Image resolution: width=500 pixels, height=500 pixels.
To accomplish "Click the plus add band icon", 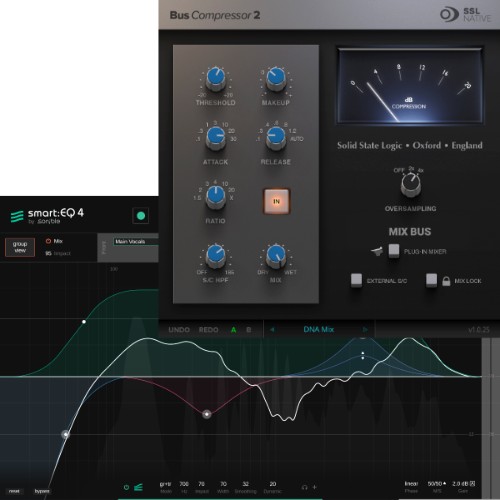I will click(314, 487).
